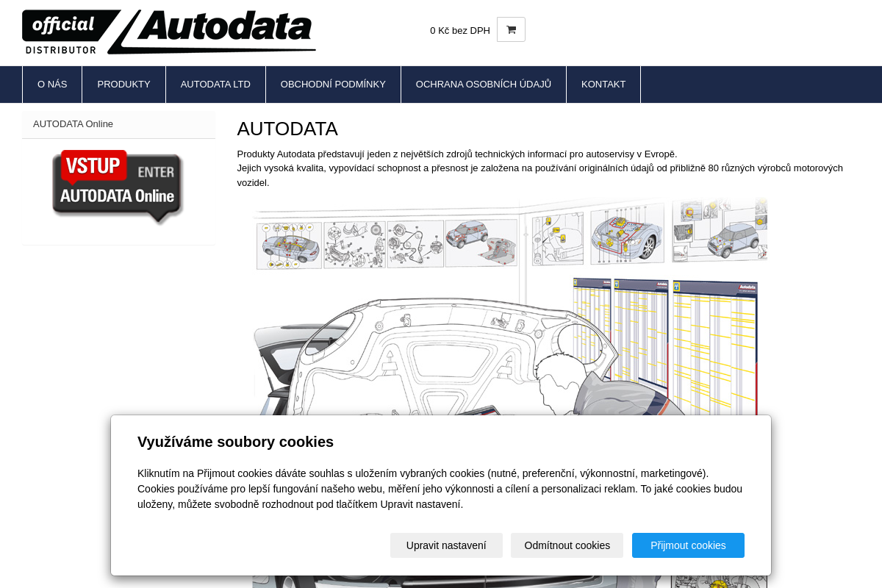Image resolution: width=882 pixels, height=588 pixels.
Task: Open the shopping cart icon
Action: click(x=511, y=29)
